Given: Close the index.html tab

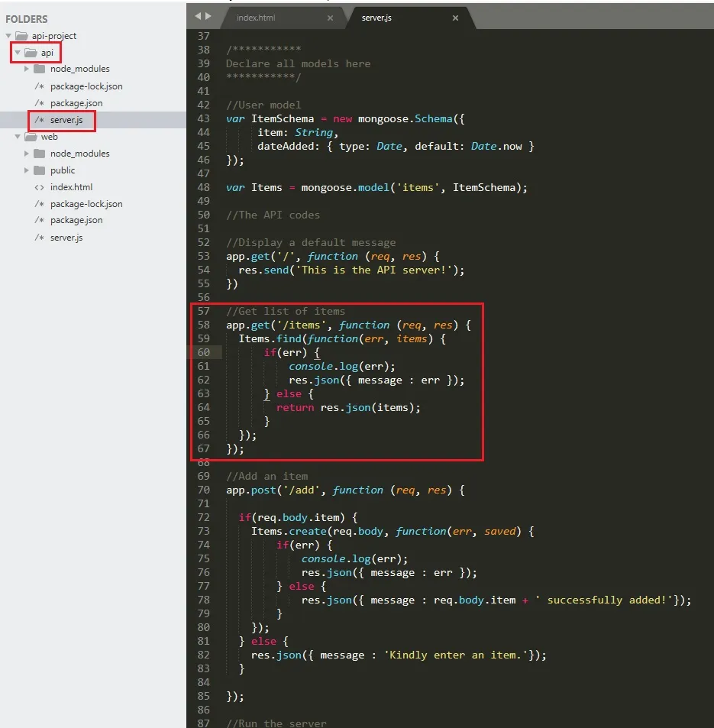Looking at the screenshot, I should point(330,18).
